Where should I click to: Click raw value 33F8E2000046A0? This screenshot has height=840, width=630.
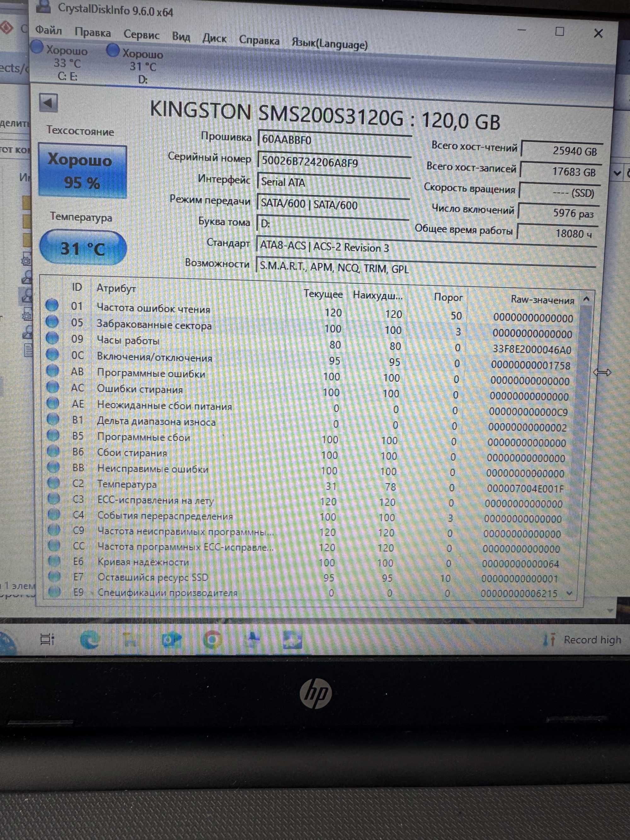532,349
